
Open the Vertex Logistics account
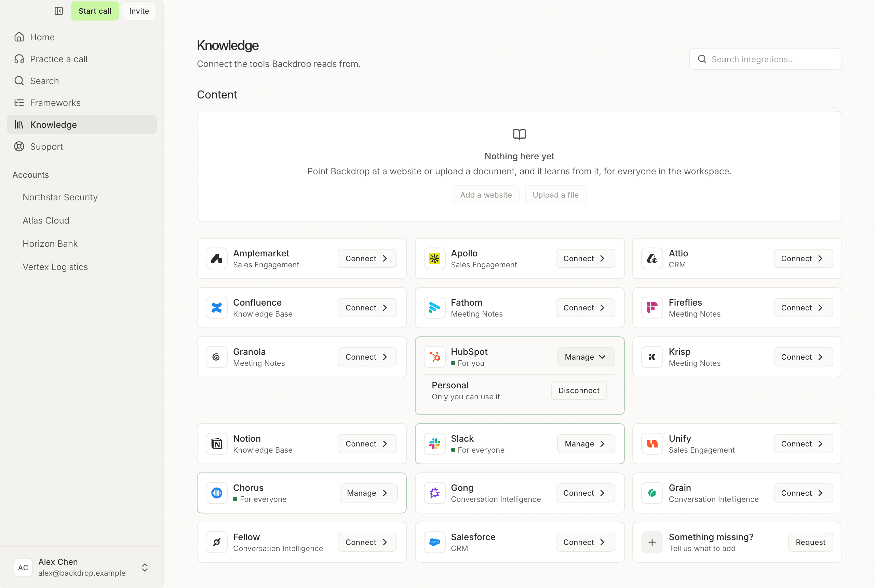[55, 267]
